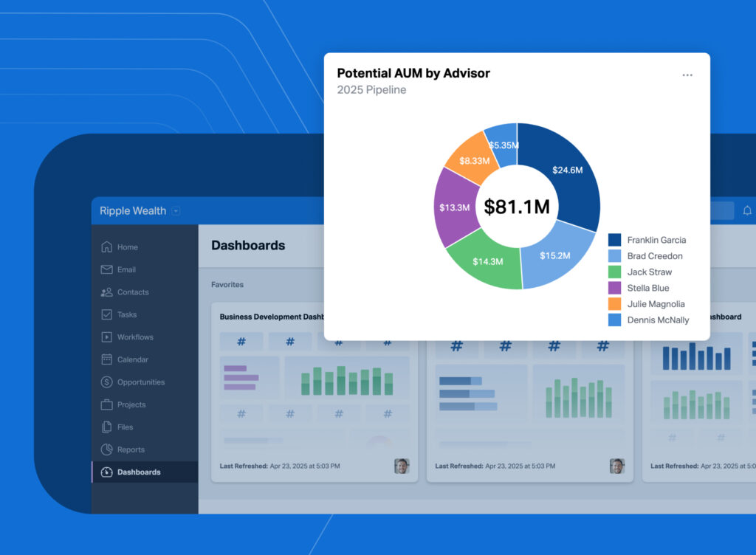The height and width of the screenshot is (555, 756).
Task: Click the Home icon in sidebar
Action: coord(106,247)
